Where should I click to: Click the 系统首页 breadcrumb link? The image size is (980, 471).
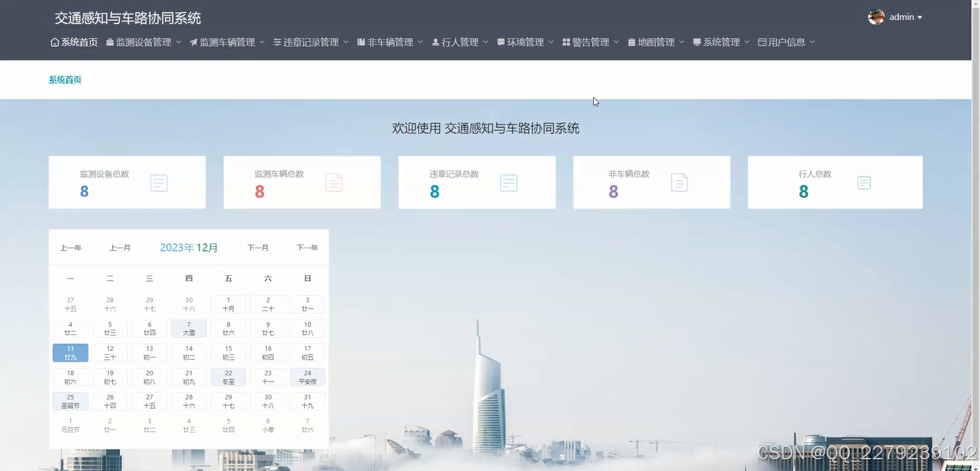pos(65,79)
